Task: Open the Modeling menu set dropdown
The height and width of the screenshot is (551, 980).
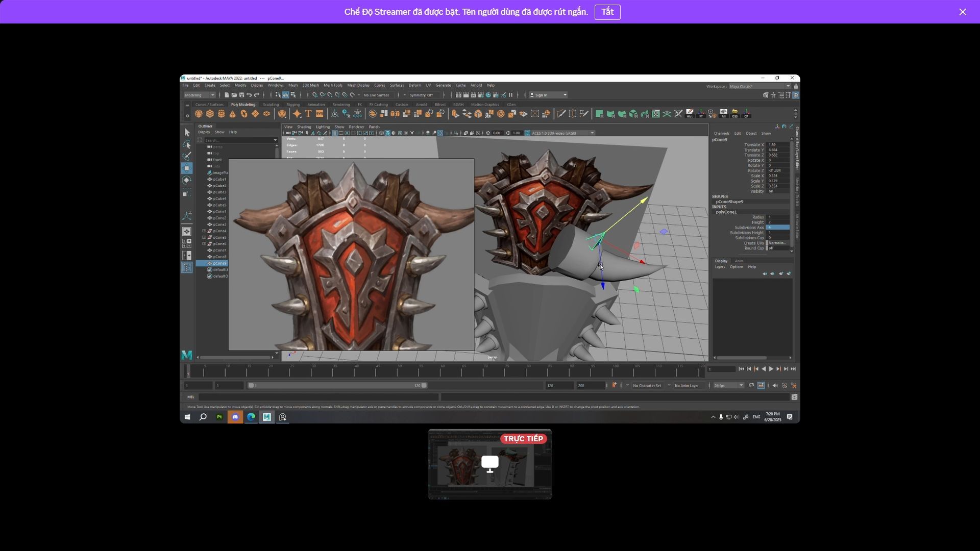Action: 200,95
